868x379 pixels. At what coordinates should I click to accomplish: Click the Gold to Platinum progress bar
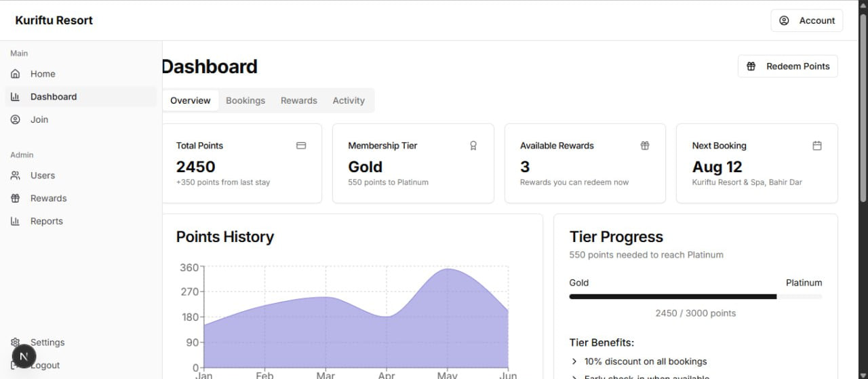tap(695, 297)
